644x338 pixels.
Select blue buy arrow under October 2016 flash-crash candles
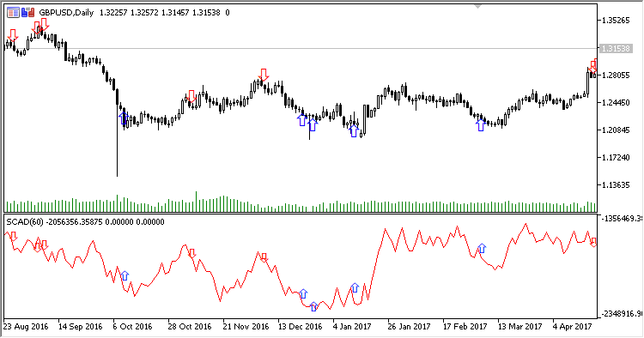click(124, 118)
